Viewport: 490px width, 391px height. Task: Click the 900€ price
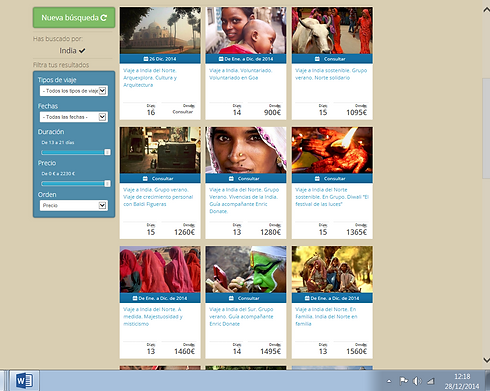click(272, 113)
